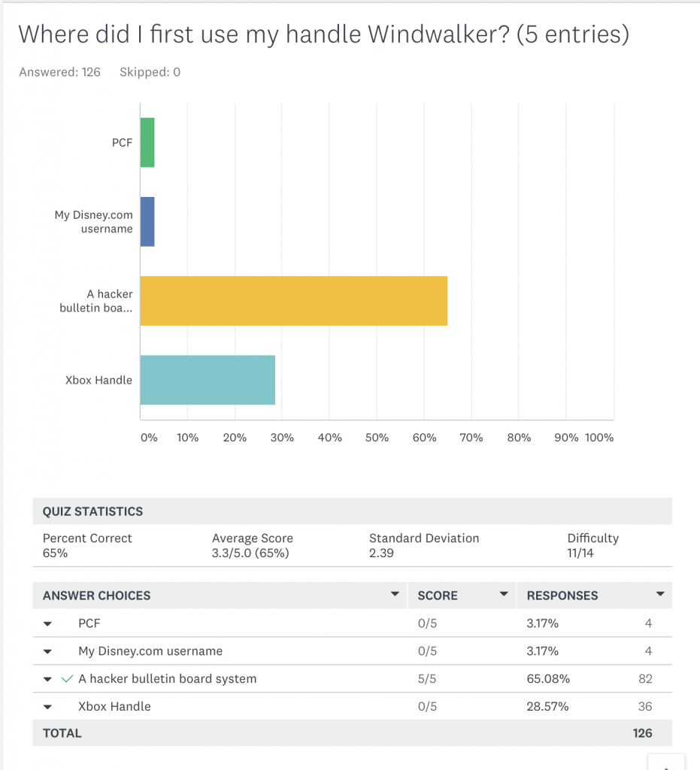This screenshot has height=770, width=700.
Task: Open the Score column sort dropdown
Action: click(x=504, y=595)
